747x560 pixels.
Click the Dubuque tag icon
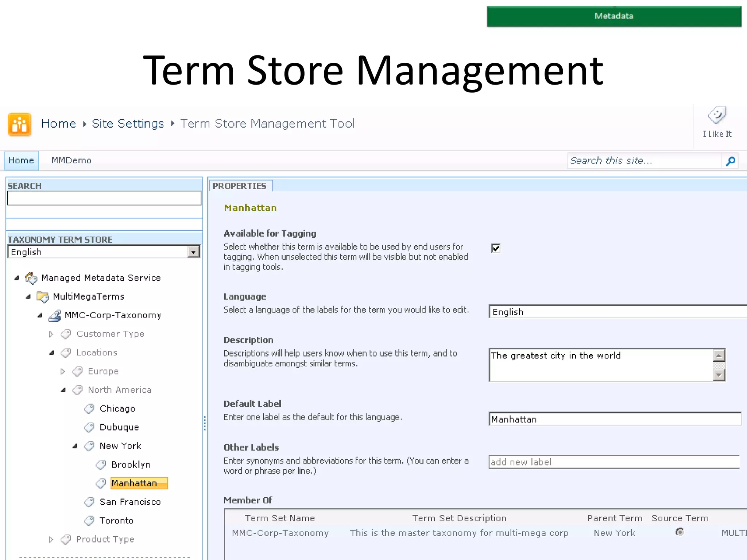[x=89, y=427]
